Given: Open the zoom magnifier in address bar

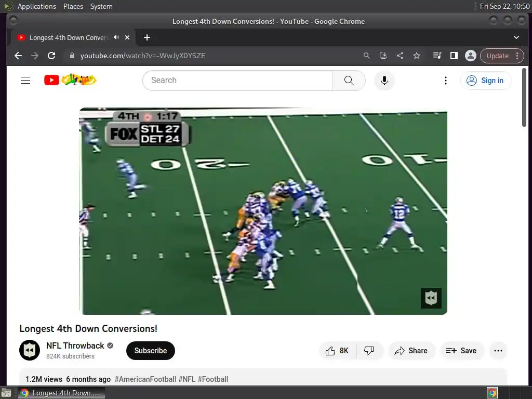Looking at the screenshot, I should (x=366, y=56).
